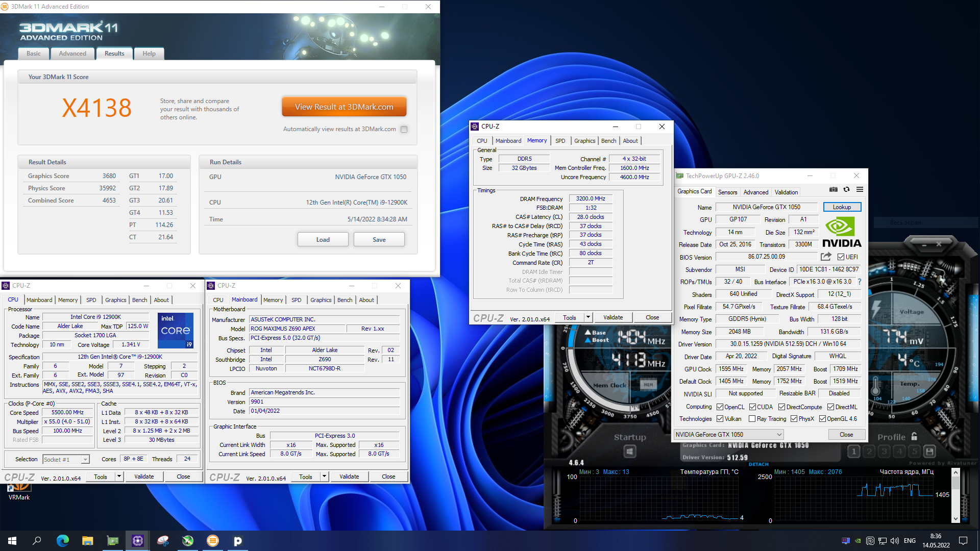The image size is (980, 551).
Task: Click Afterburner monitor scrollbar up arrow
Action: coord(955,472)
